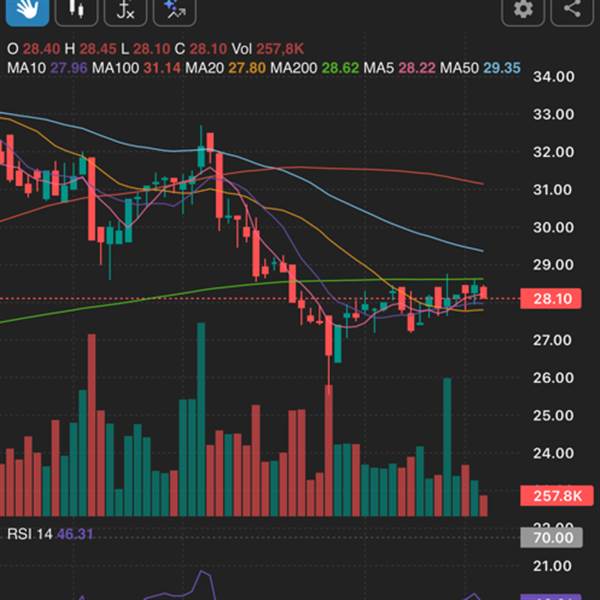
Task: Click the 27.00 price axis label
Action: tap(553, 340)
